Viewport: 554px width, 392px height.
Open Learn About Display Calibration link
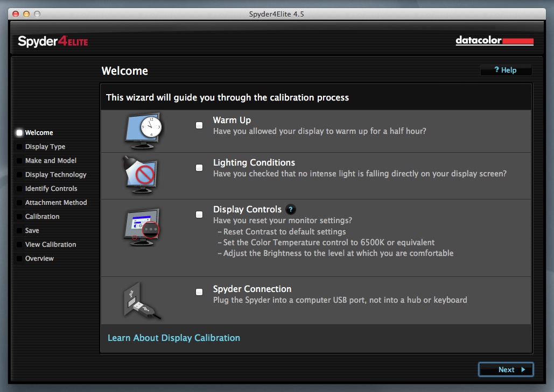(174, 338)
